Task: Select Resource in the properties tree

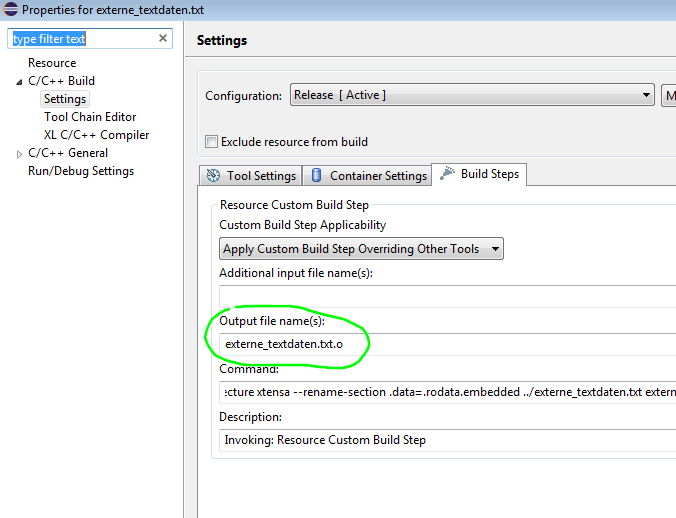Action: pyautogui.click(x=52, y=63)
